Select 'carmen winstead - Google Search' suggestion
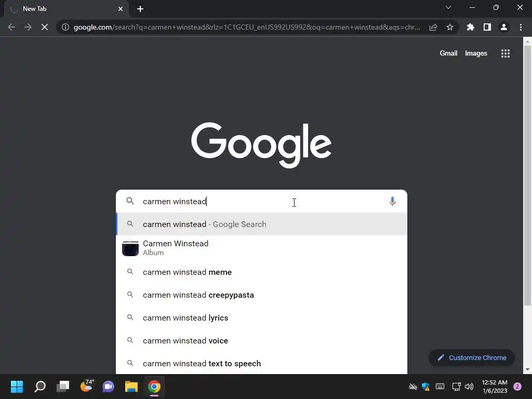 261,224
